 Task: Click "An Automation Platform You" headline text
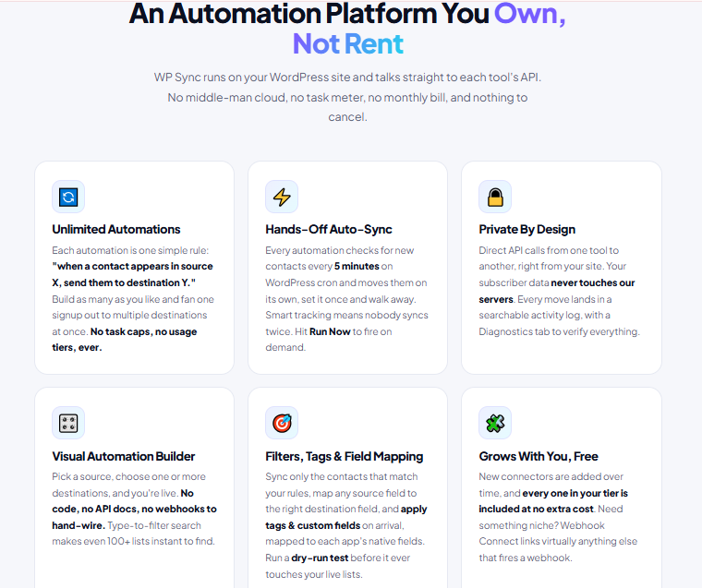(x=309, y=14)
